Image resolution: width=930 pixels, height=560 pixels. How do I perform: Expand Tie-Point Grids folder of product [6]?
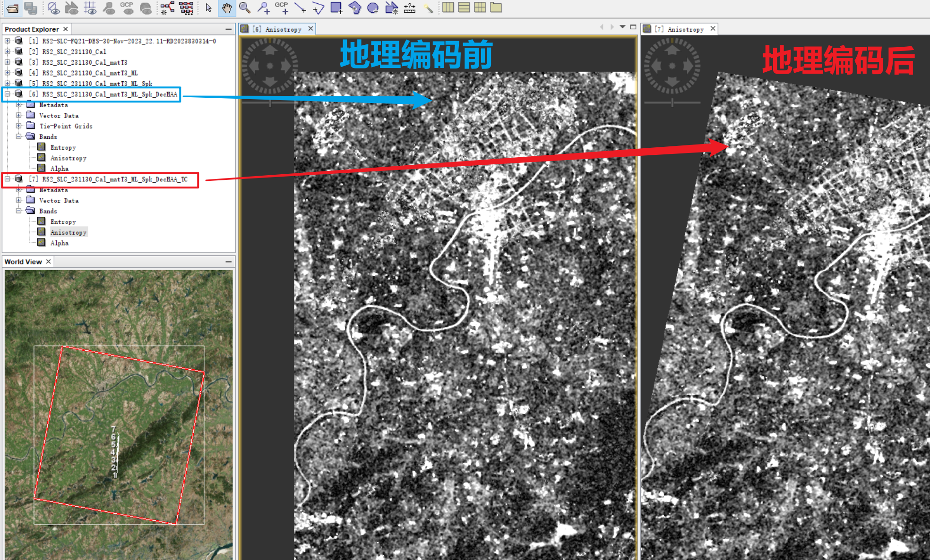click(x=18, y=126)
